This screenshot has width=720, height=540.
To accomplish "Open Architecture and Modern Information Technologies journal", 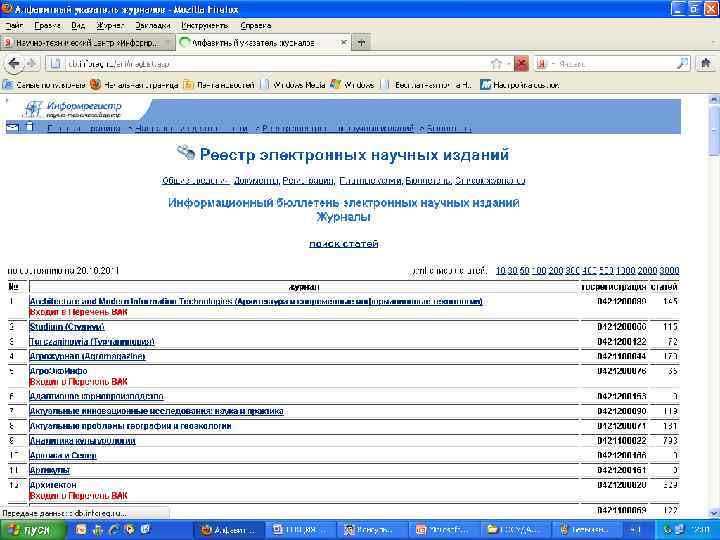I will 256,302.
